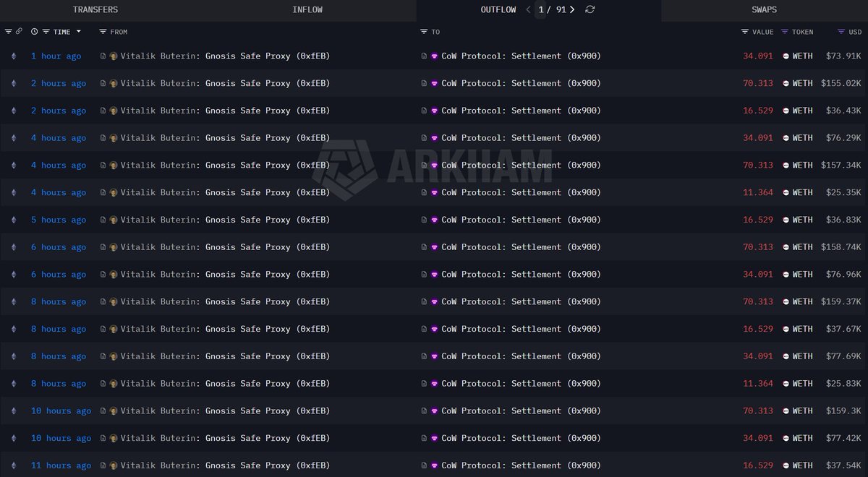
Task: Open the TO column filter
Action: click(424, 32)
